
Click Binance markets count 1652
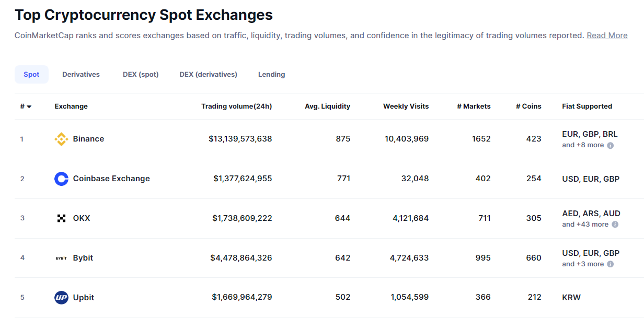pyautogui.click(x=481, y=139)
